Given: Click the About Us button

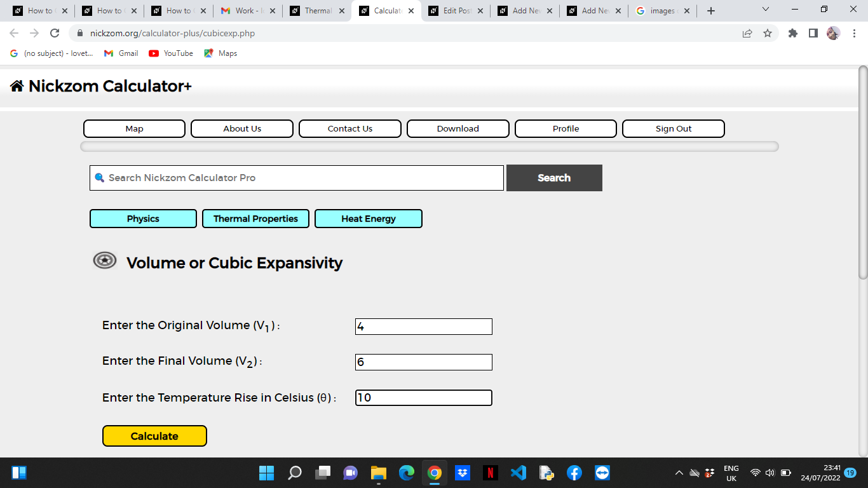Looking at the screenshot, I should pyautogui.click(x=242, y=128).
